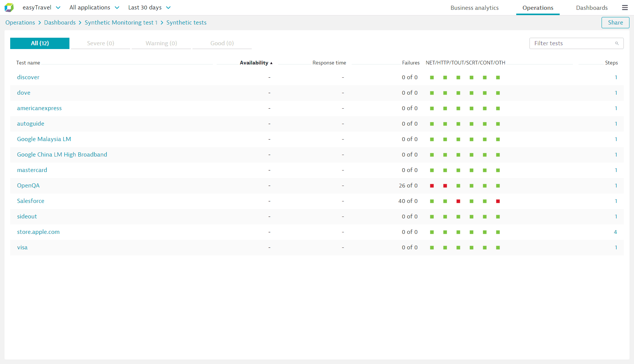Screen dimensions: 634x364
Task: Click Google China LM's green OTH square
Action: coord(498,155)
